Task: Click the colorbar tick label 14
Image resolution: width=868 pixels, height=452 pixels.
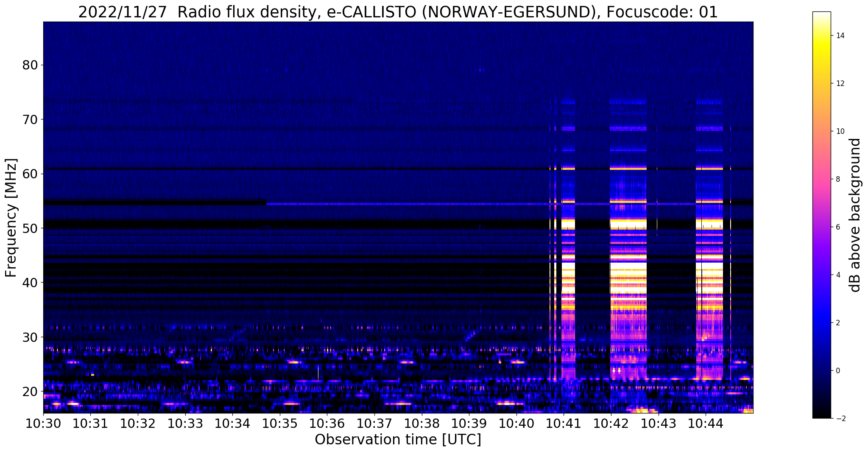Action: pos(840,36)
